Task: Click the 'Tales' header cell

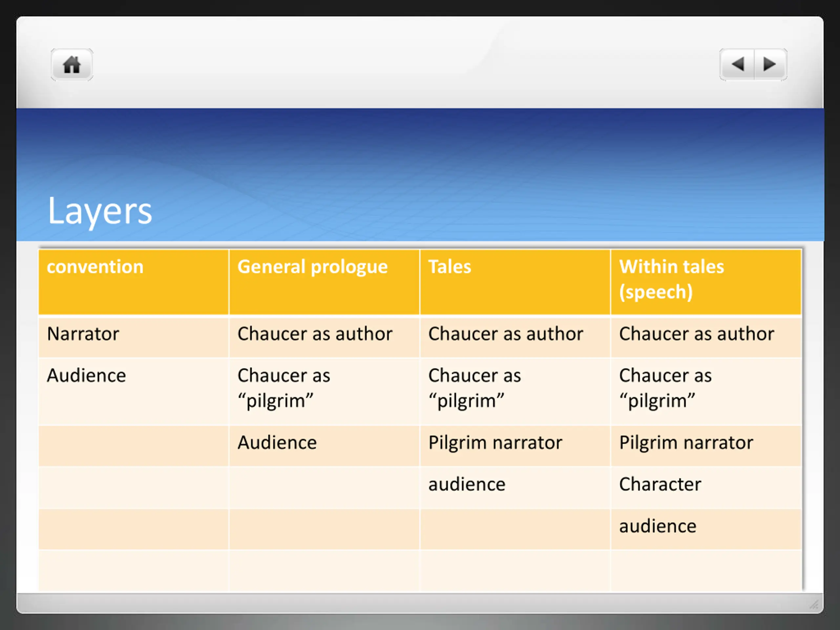Action: point(515,282)
